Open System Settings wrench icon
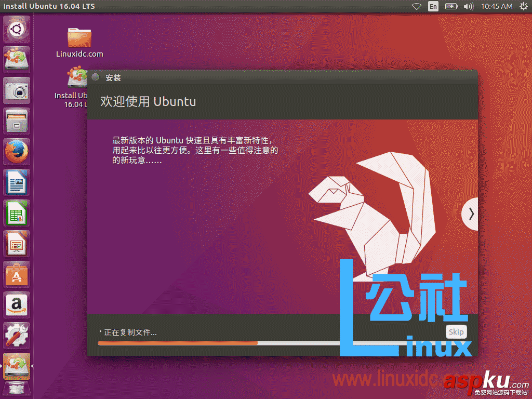Image resolution: width=532 pixels, height=399 pixels. [x=17, y=336]
